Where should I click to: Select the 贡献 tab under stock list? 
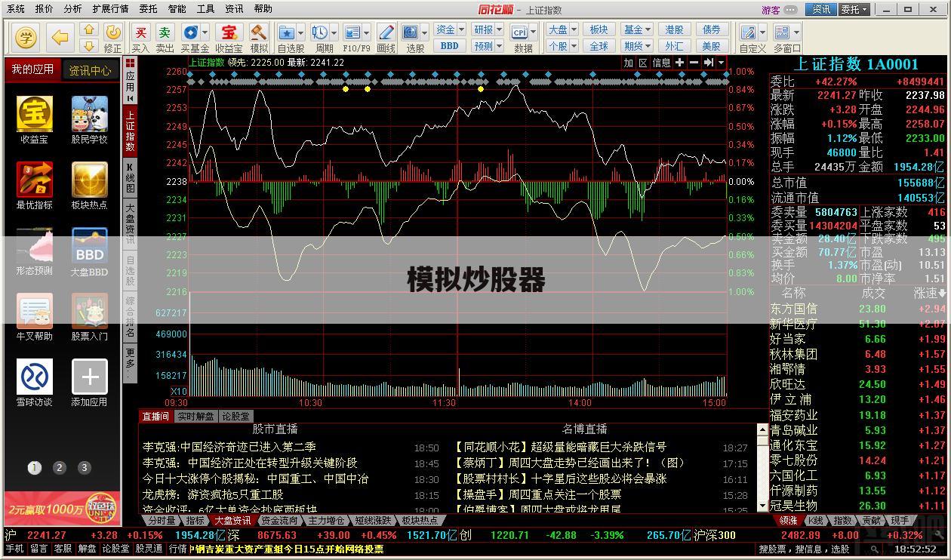click(x=872, y=521)
